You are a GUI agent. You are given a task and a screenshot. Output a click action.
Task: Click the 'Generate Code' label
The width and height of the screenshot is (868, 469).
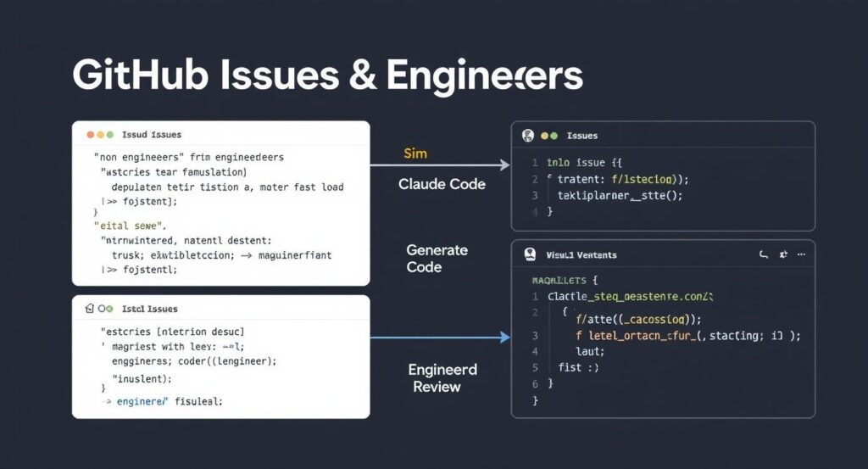click(437, 259)
